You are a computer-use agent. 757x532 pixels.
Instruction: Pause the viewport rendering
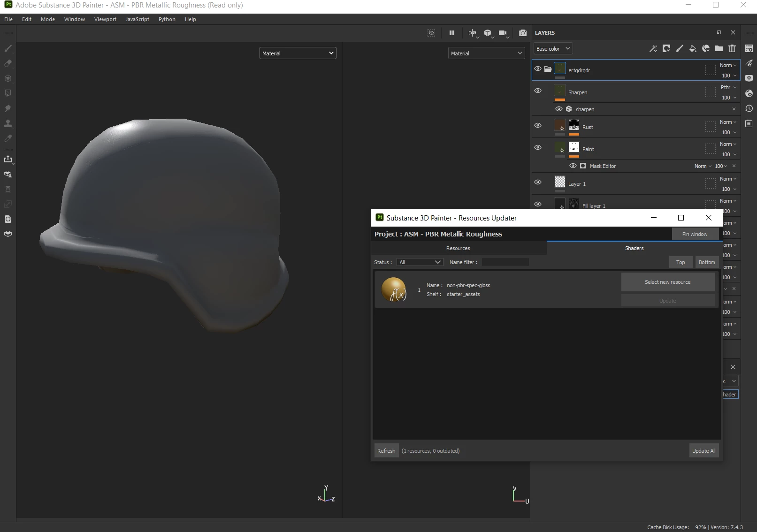click(452, 33)
